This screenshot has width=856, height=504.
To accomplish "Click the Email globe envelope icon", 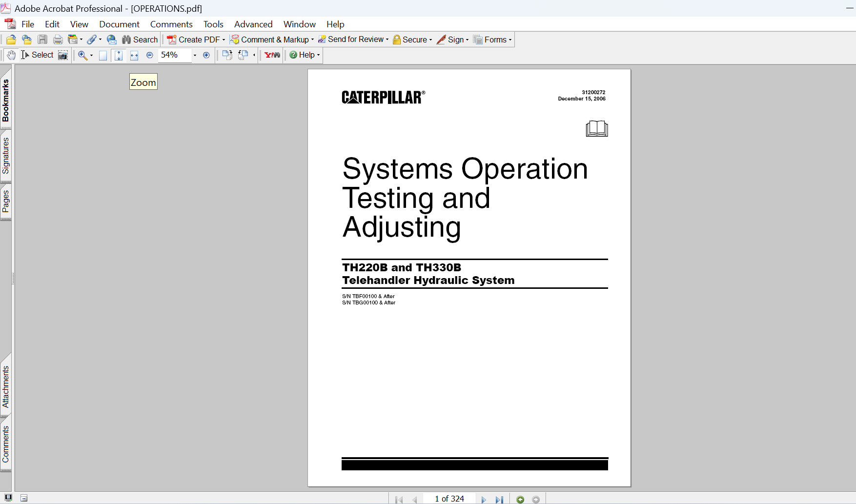I will pos(112,40).
